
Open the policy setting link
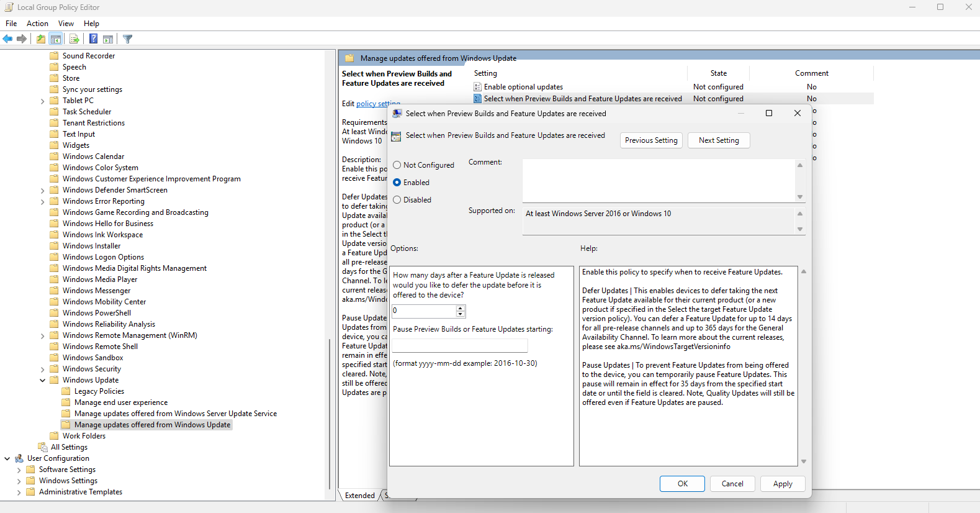(378, 104)
